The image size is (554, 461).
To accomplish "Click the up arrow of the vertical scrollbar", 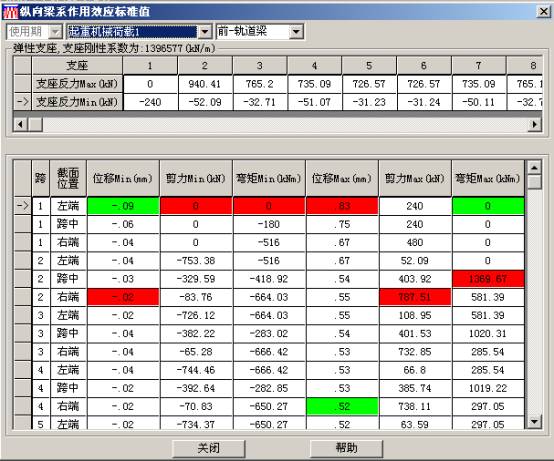I will (534, 167).
